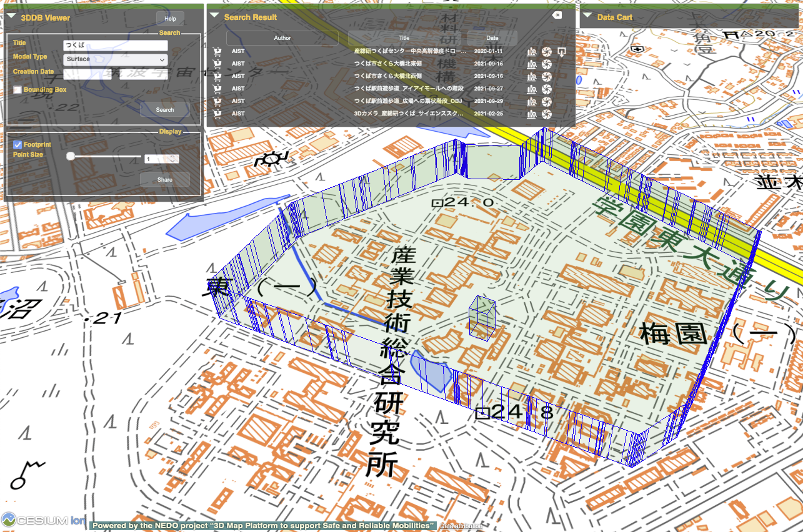Add つくば市さくら大橋北東側 row to data cart
The height and width of the screenshot is (532, 803).
[217, 64]
